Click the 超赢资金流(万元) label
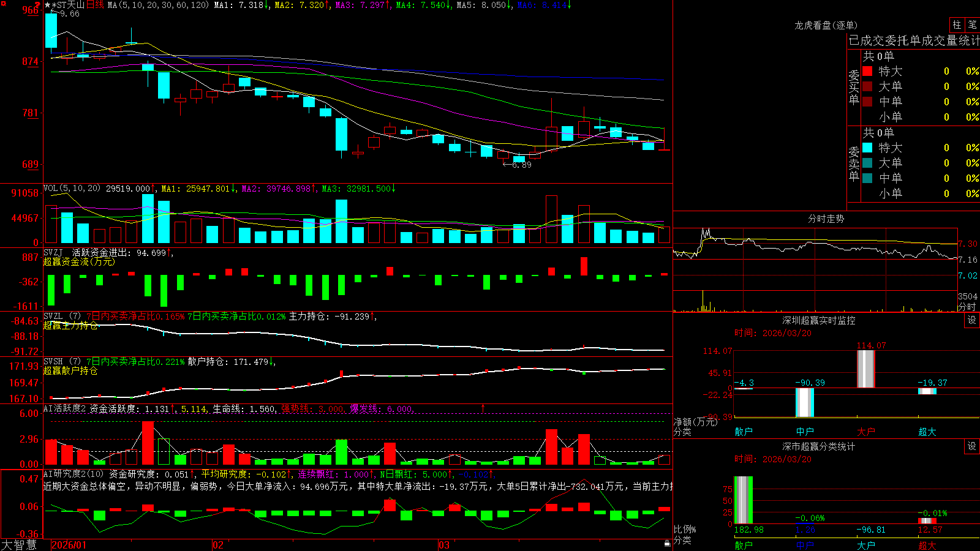 (x=79, y=261)
